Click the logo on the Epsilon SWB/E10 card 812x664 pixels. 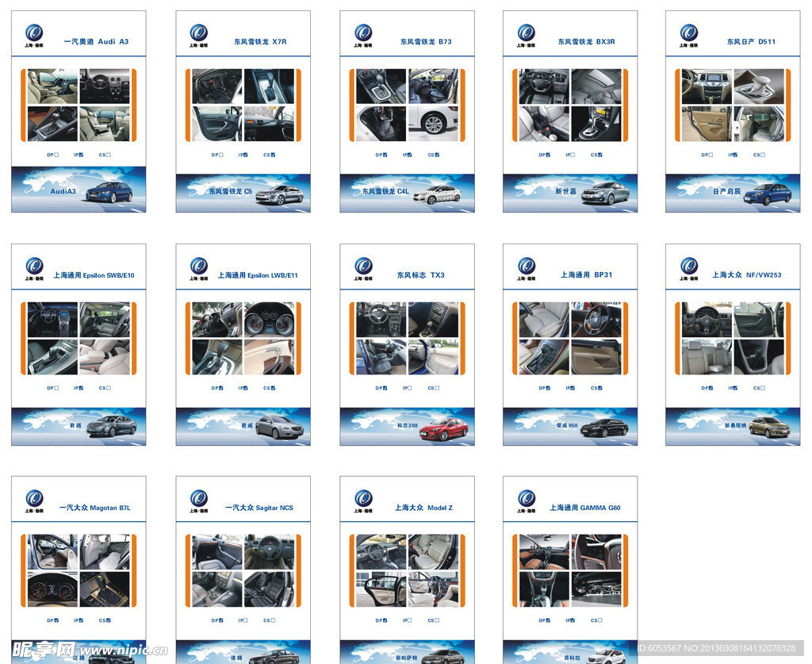35,269
